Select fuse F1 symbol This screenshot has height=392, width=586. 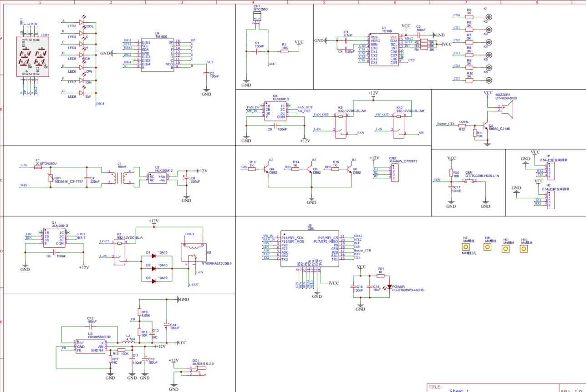[x=38, y=167]
